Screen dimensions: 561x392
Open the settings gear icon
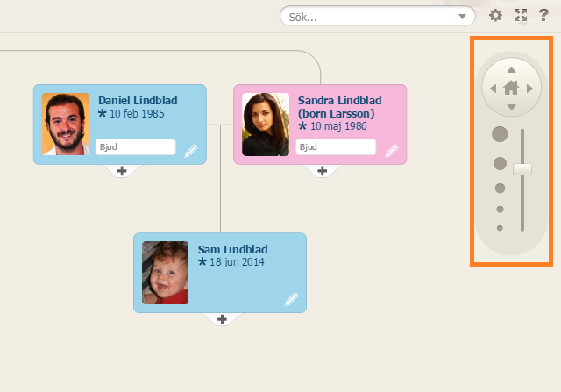coord(495,16)
